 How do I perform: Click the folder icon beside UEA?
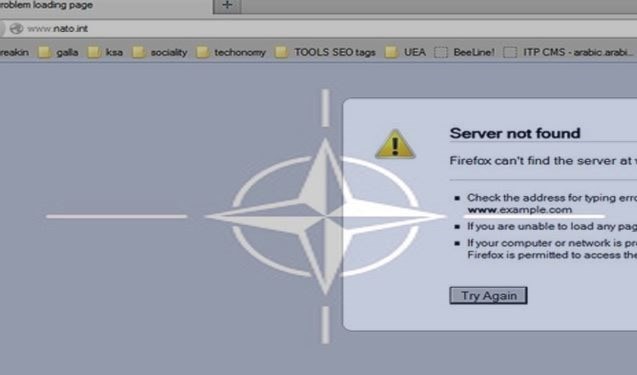pyautogui.click(x=391, y=52)
